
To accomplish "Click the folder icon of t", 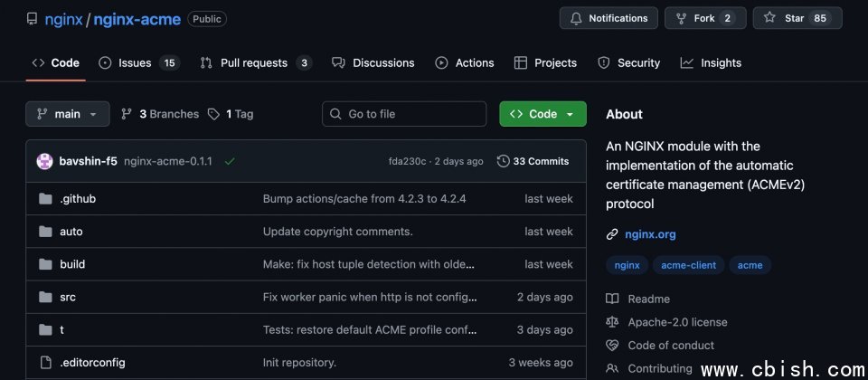I will (x=45, y=329).
